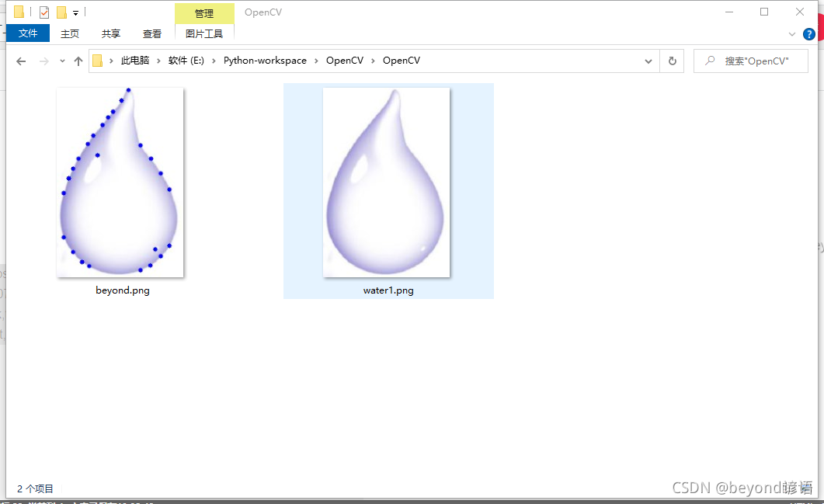Open the 文件 menu
The image size is (824, 504).
point(28,33)
